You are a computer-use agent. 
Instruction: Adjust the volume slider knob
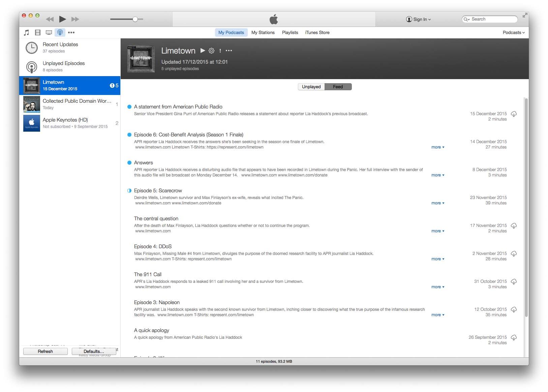click(135, 19)
